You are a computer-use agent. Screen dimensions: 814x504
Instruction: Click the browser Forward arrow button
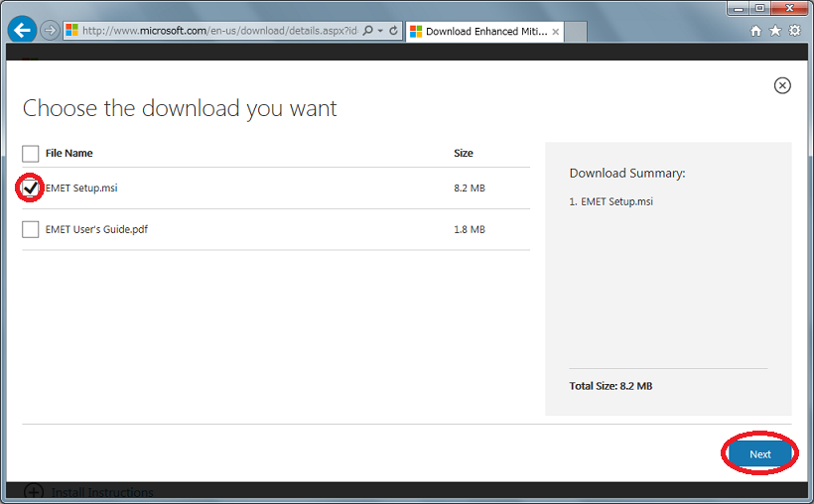point(50,31)
